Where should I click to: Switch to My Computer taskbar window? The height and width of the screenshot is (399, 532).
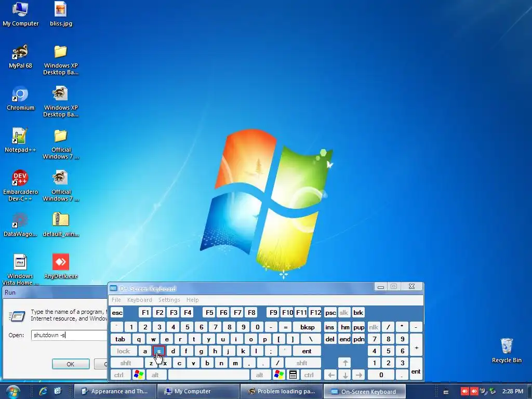198,392
